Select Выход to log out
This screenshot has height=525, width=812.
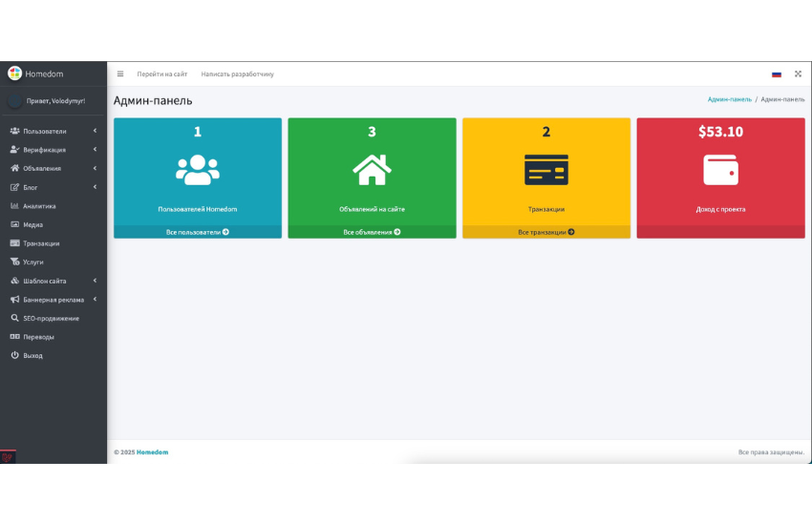tap(32, 355)
